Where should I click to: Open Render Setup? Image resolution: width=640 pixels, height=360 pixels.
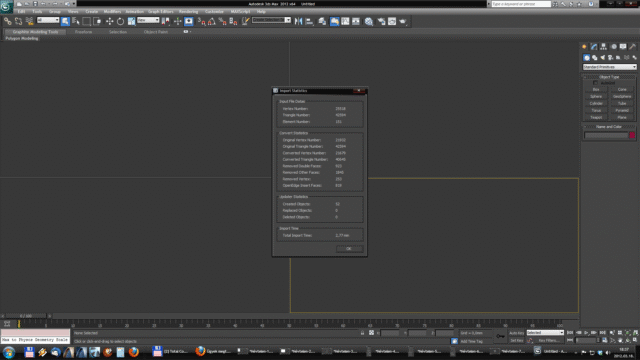(381, 21)
